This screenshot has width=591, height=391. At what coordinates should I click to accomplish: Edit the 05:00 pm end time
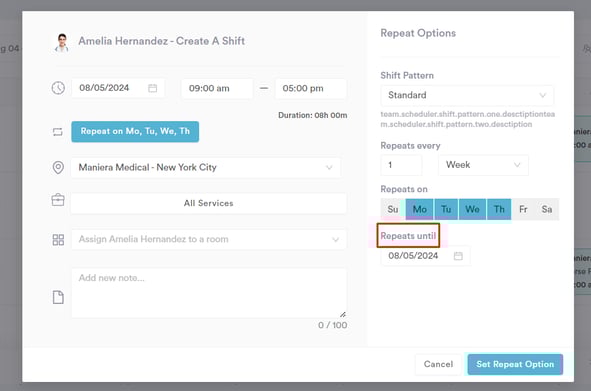pyautogui.click(x=311, y=88)
